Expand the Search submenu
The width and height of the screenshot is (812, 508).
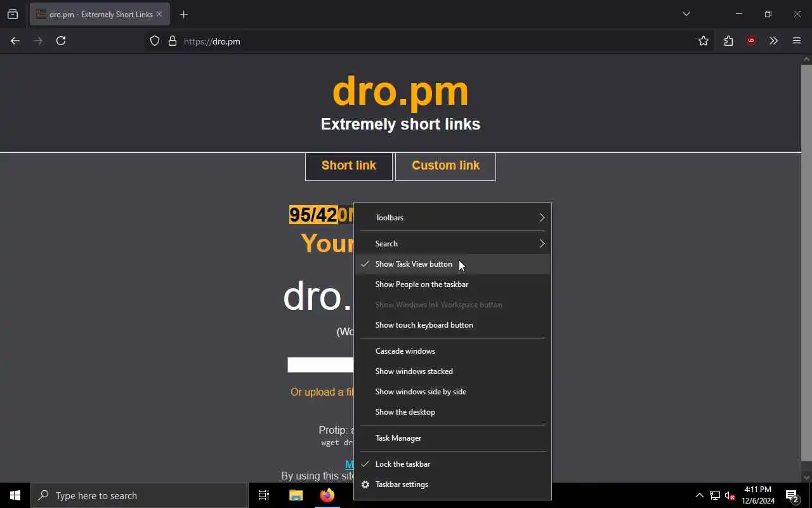pyautogui.click(x=452, y=244)
